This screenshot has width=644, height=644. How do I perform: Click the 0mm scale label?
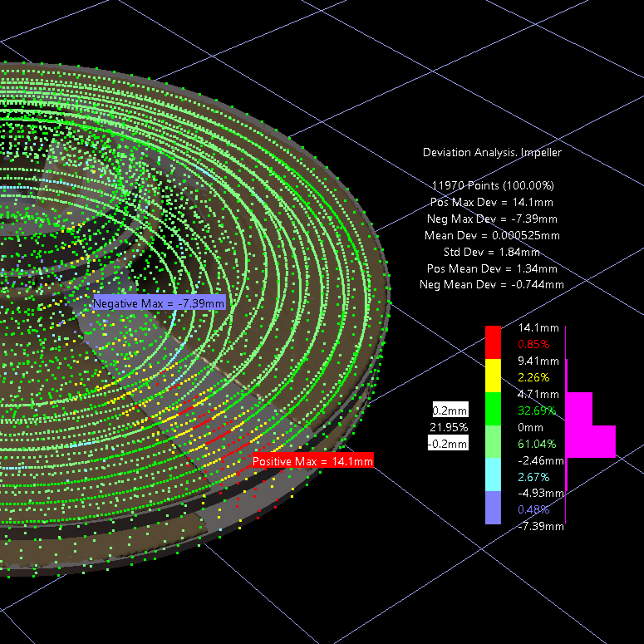click(x=531, y=427)
